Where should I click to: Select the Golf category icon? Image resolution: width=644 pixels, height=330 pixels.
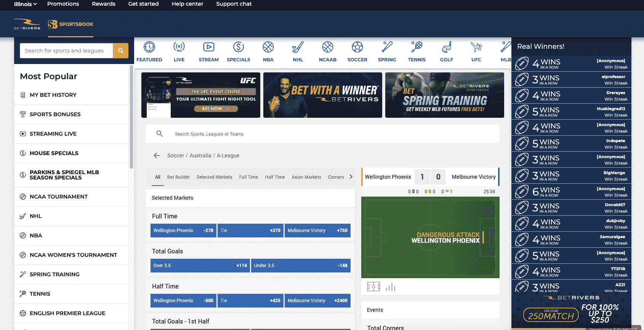447,47
